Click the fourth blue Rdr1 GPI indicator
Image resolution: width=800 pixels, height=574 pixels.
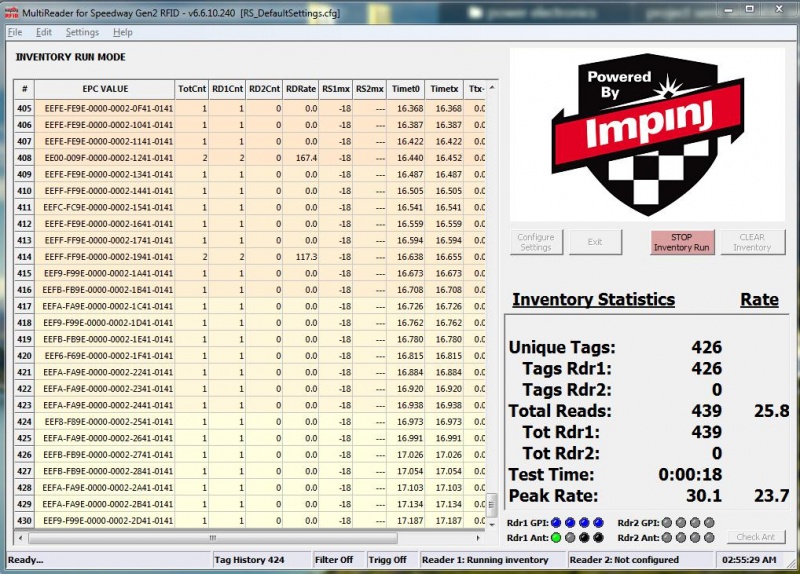[x=598, y=522]
